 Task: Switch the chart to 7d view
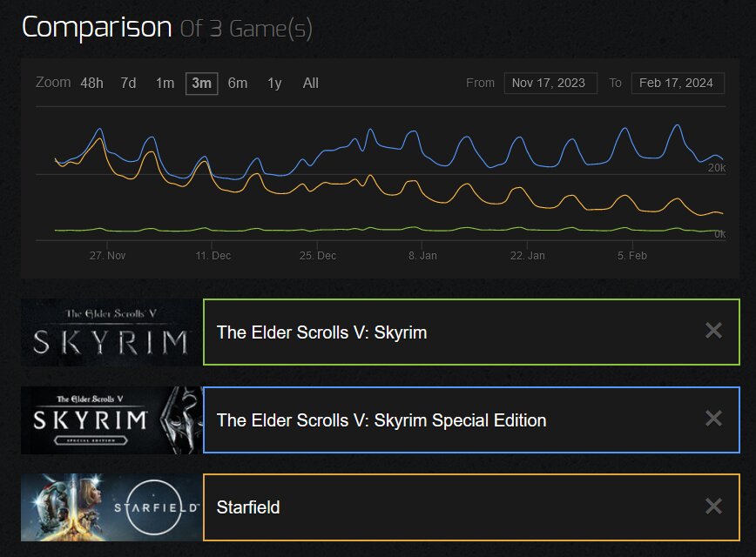[129, 83]
